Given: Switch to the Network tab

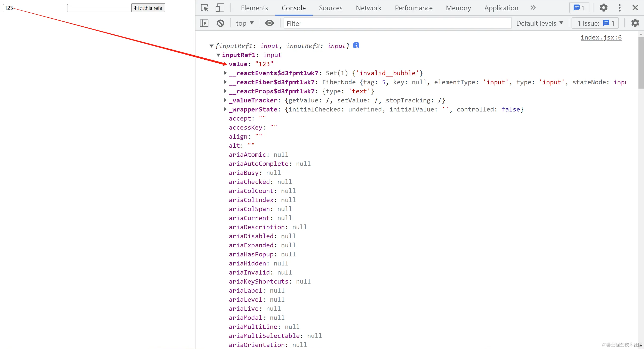Looking at the screenshot, I should click(368, 8).
